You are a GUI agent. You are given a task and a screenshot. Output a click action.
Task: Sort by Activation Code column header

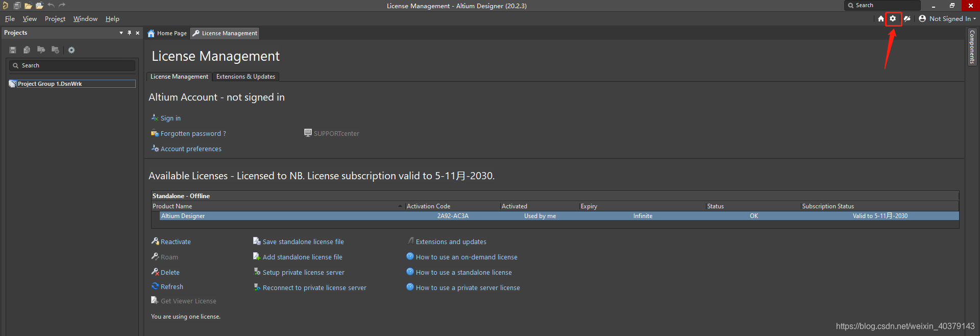453,206
